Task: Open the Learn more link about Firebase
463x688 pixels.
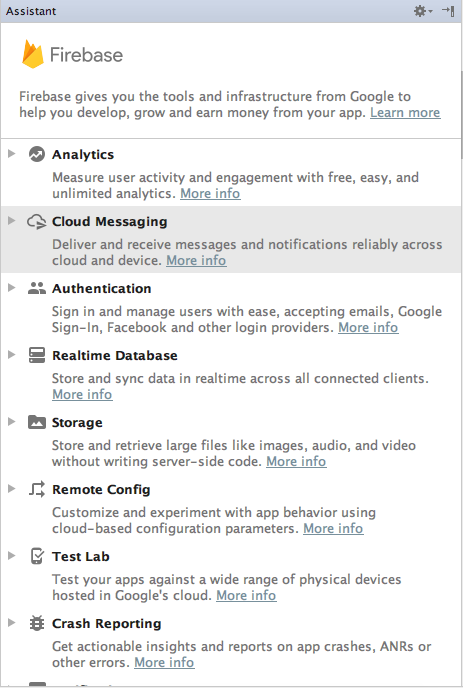Action: (405, 113)
